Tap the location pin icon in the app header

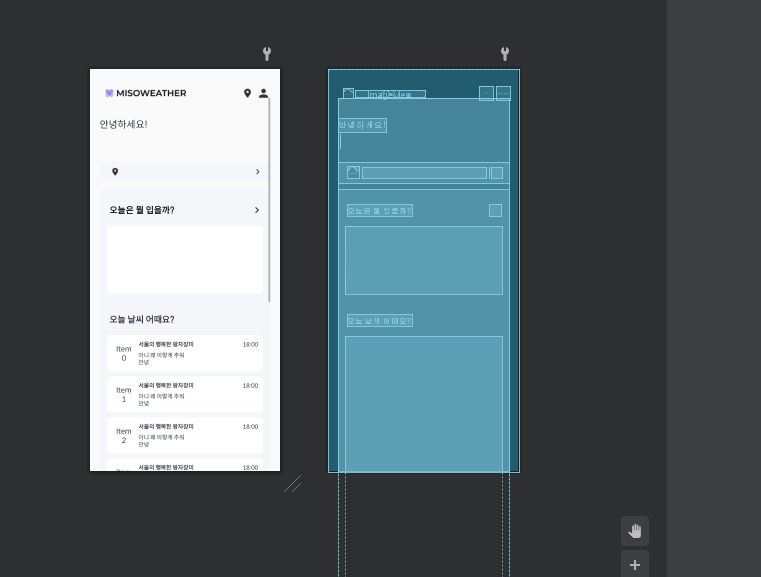click(x=247, y=93)
